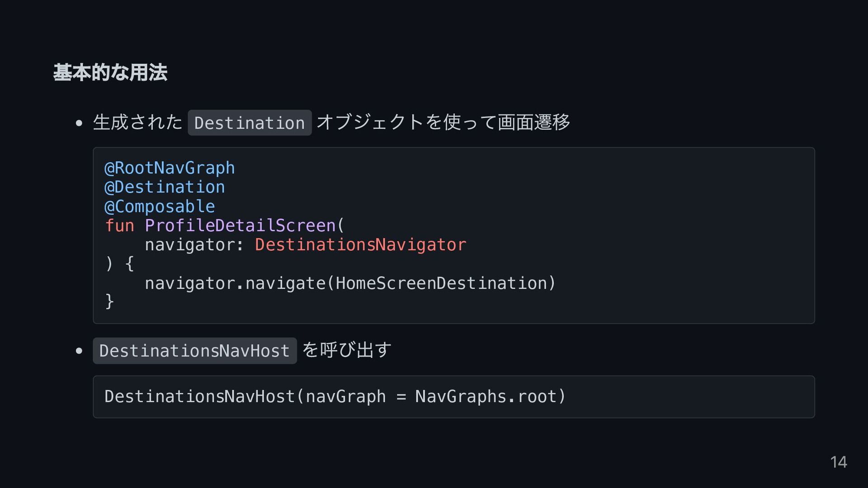Click the inline DestinationsNavHost label
The width and height of the screenshot is (868, 488).
coord(195,351)
